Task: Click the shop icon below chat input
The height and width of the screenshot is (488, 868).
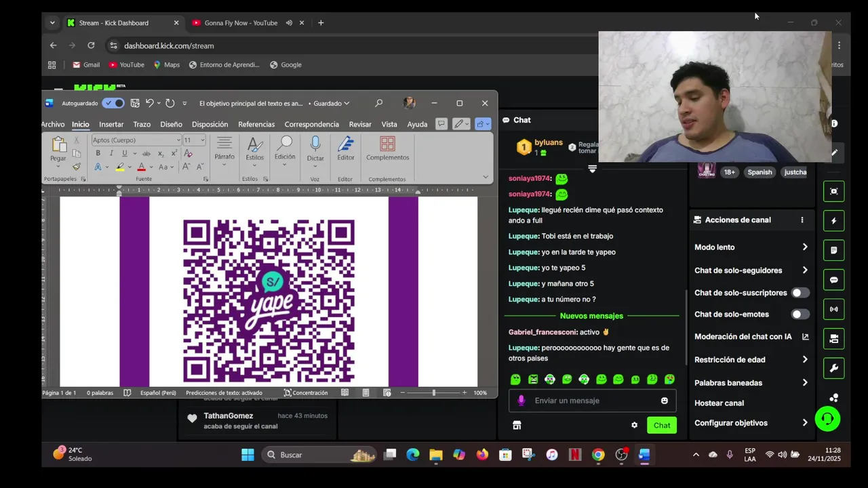Action: pos(517,425)
